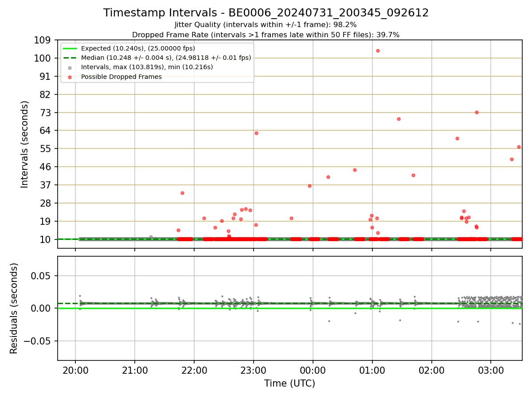Image resolution: width=532 pixels, height=399 pixels.
Task: Click x-axis tick label '22:00'
Action: pyautogui.click(x=194, y=370)
